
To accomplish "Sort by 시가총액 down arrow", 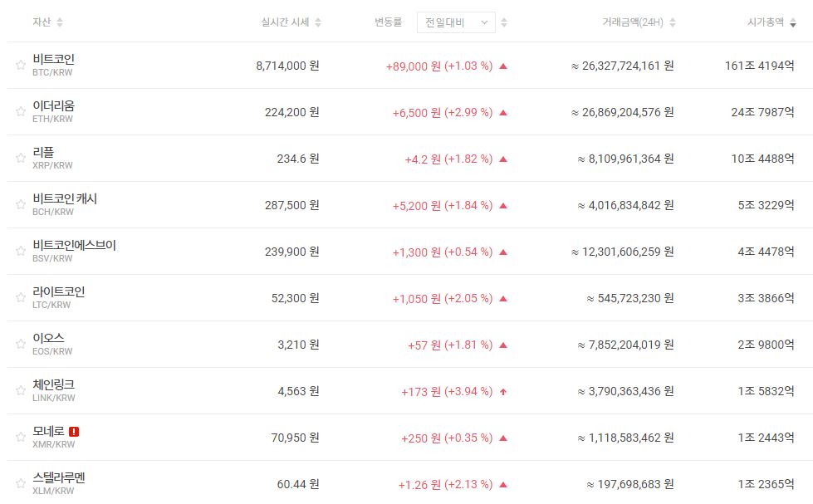I will (793, 23).
